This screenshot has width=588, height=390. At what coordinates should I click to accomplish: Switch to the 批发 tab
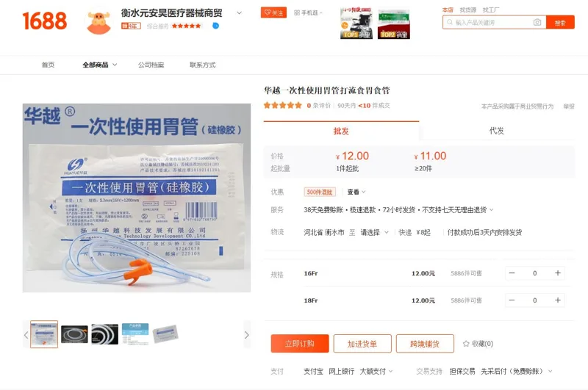341,131
